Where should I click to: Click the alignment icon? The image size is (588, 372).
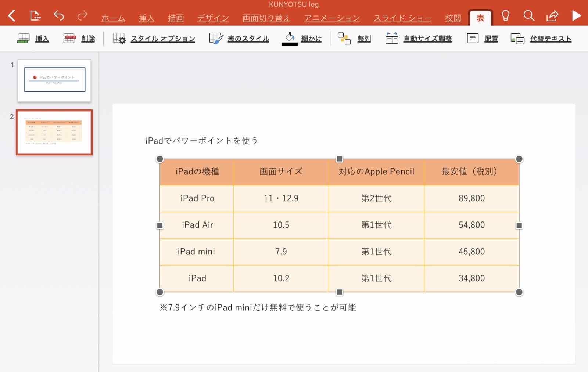point(473,38)
